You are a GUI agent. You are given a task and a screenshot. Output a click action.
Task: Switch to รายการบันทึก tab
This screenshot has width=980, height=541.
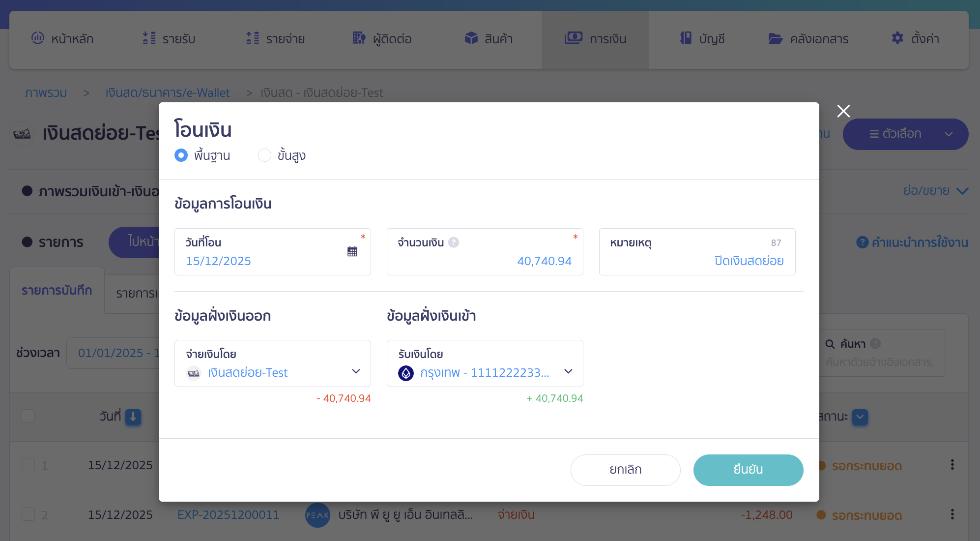tap(57, 291)
